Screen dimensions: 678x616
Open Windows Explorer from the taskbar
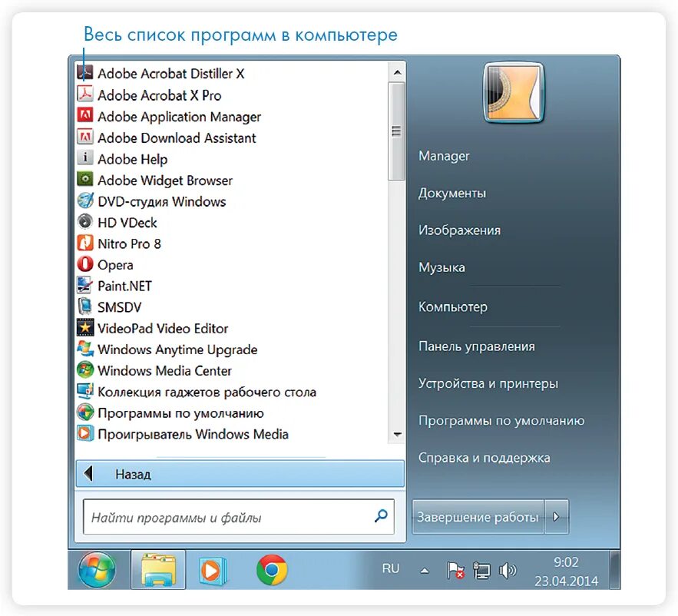pos(158,570)
